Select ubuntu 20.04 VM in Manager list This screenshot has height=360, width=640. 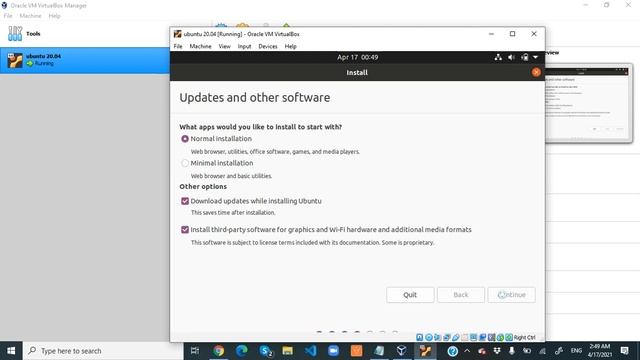click(85, 60)
